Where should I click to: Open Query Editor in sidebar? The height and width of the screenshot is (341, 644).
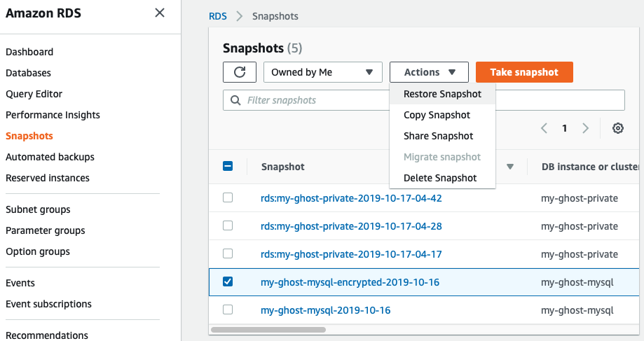pos(34,94)
